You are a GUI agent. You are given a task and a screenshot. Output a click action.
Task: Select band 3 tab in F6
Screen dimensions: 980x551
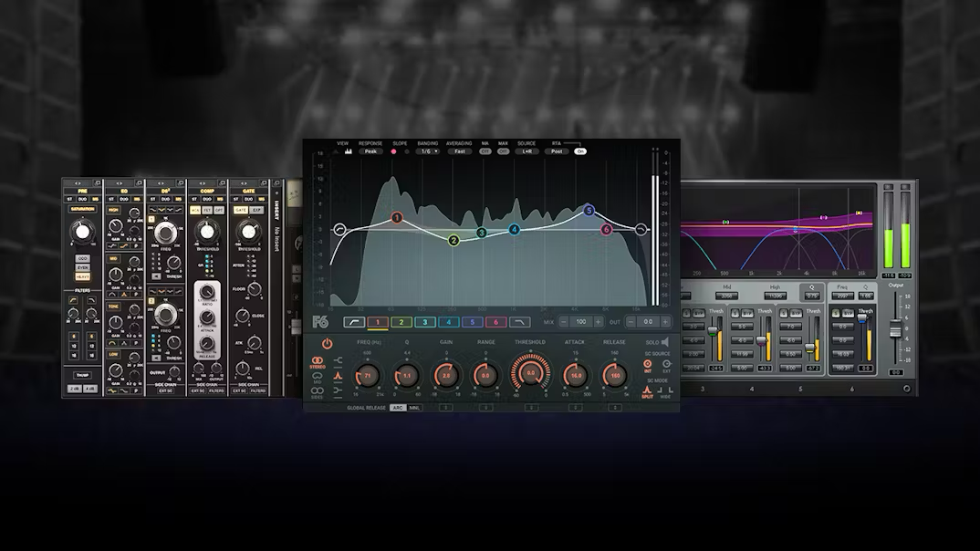click(x=424, y=322)
